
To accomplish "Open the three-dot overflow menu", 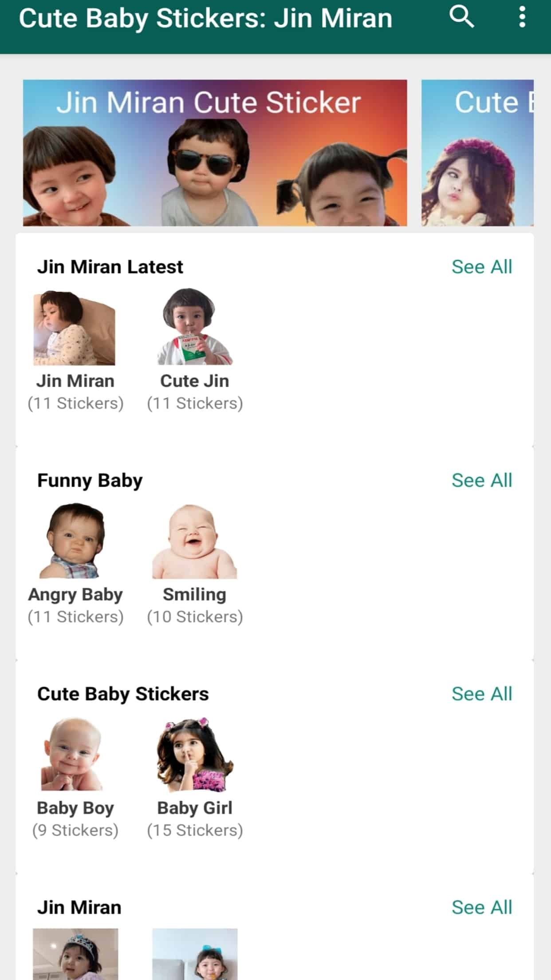I will pos(522,17).
